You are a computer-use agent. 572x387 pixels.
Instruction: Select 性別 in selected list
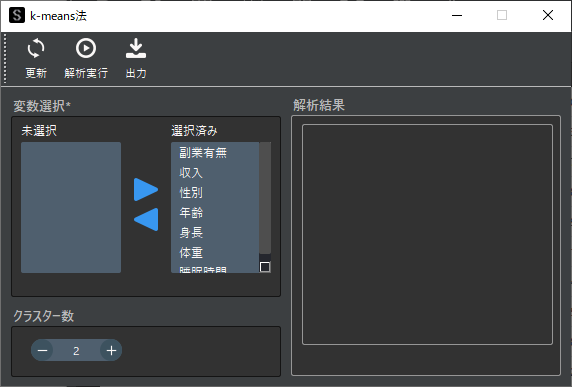pyautogui.click(x=215, y=193)
